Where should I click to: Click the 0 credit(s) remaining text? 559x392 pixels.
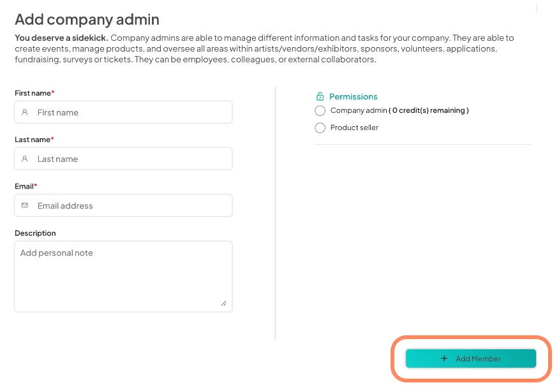[429, 110]
